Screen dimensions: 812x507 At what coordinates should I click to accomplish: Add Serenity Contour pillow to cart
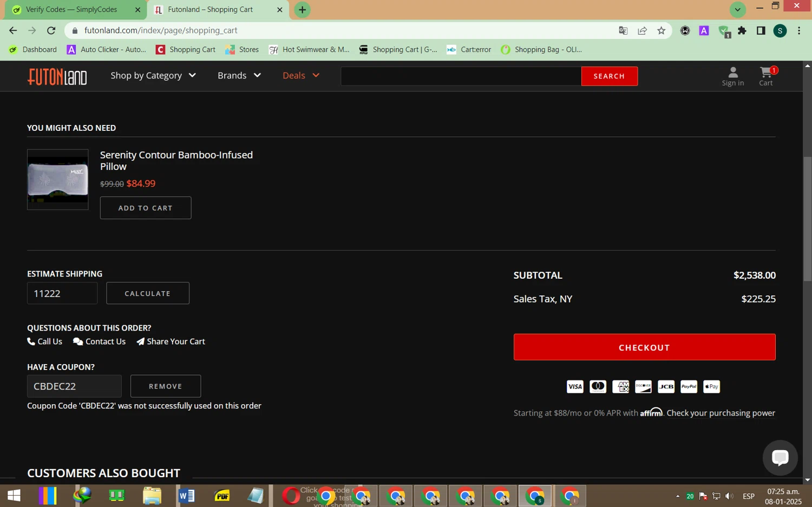pyautogui.click(x=146, y=208)
